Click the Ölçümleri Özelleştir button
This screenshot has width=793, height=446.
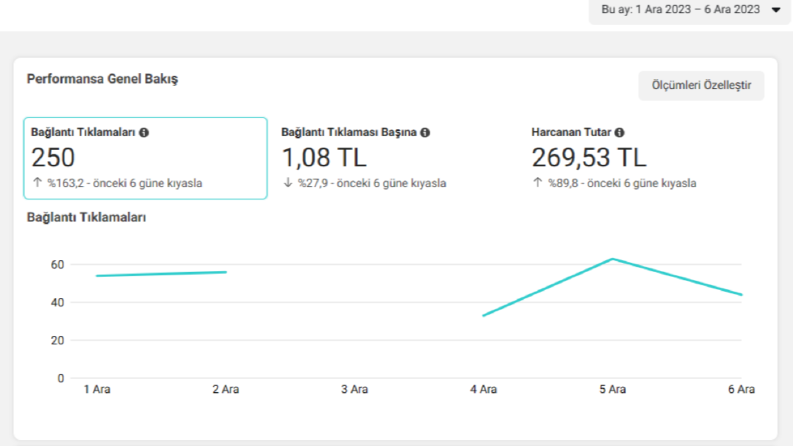tap(701, 85)
